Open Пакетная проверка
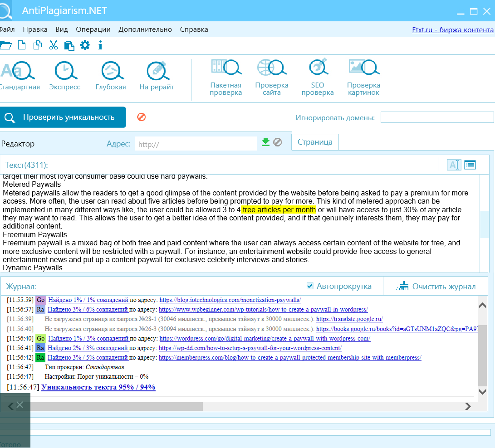 click(x=225, y=77)
